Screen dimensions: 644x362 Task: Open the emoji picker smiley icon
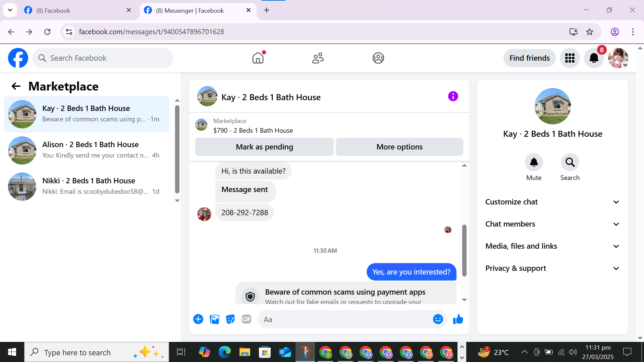pos(438,319)
